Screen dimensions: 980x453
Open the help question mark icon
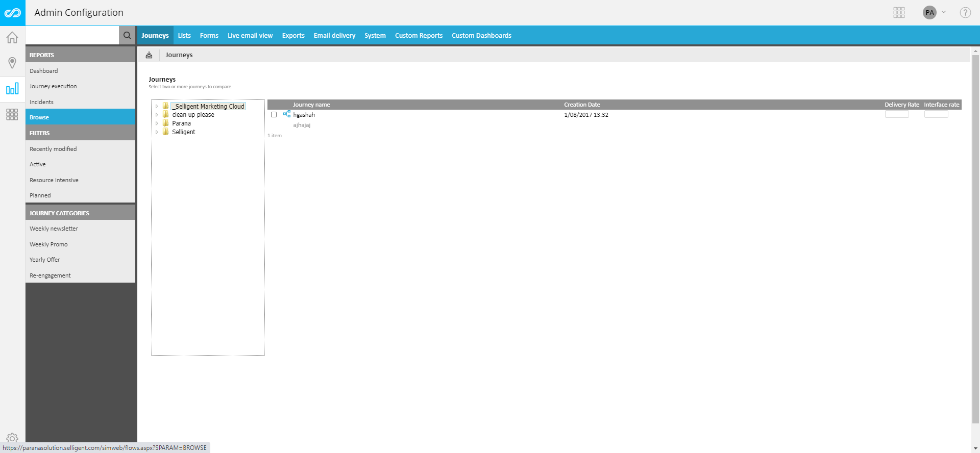[965, 13]
